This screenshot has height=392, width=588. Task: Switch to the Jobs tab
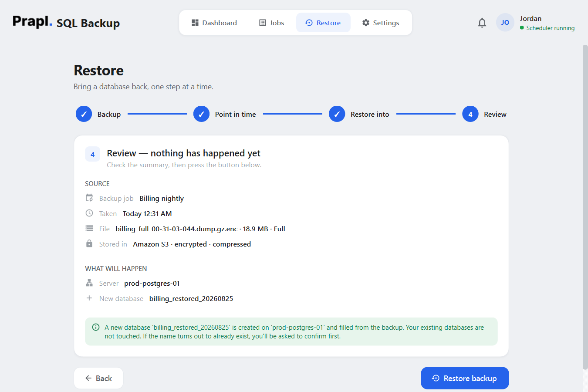pyautogui.click(x=271, y=23)
